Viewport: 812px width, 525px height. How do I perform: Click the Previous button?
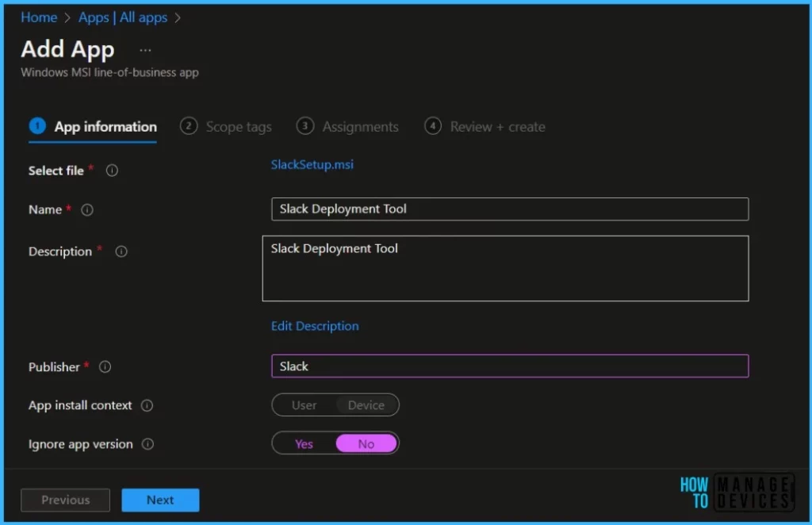coord(65,500)
